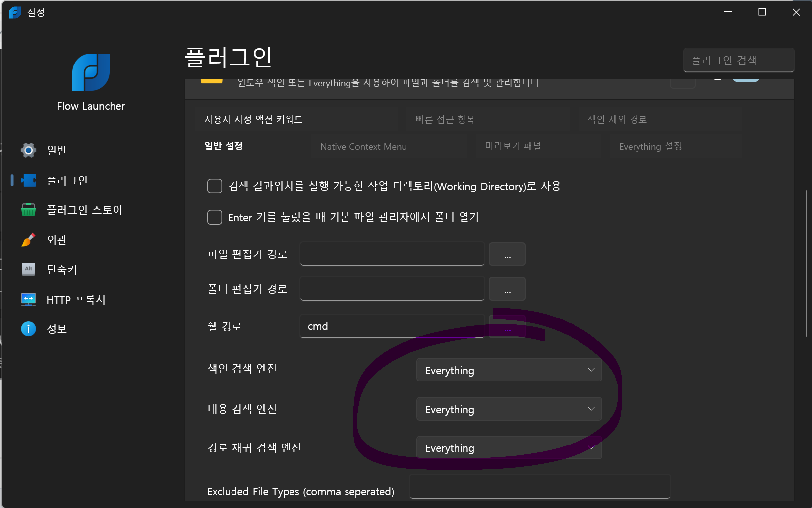
Task: Focus the 플러그인 검색 search field
Action: (x=738, y=61)
